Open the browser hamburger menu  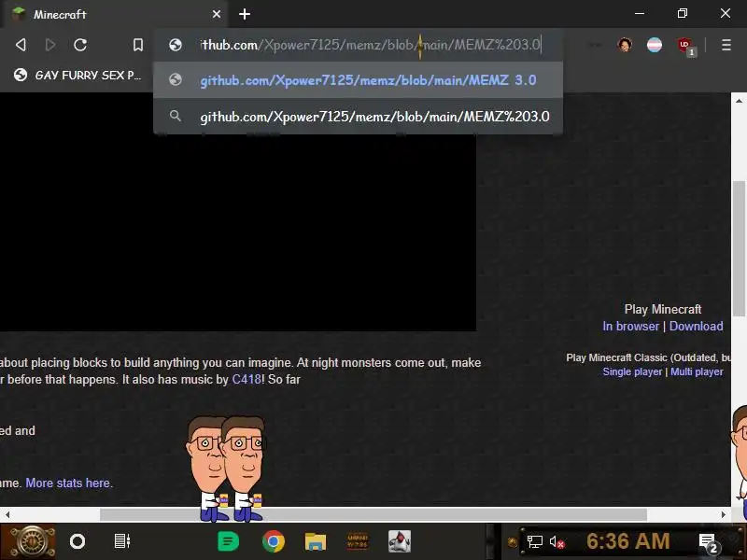(726, 45)
